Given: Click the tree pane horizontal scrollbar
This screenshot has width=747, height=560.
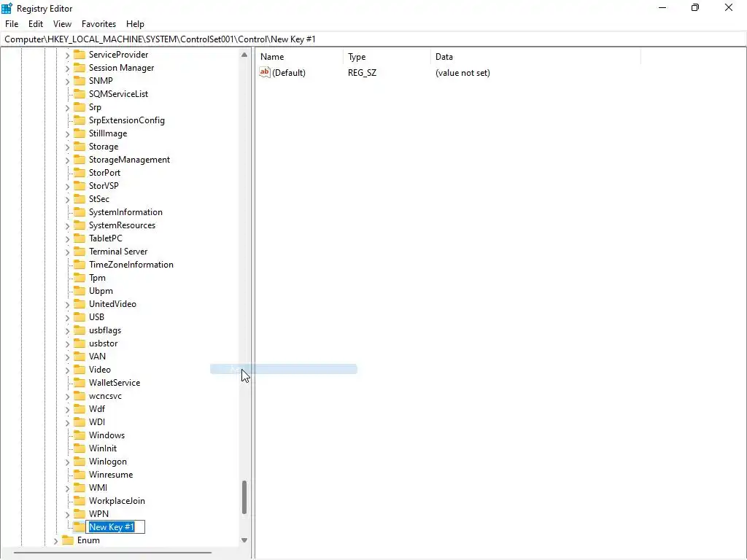Looking at the screenshot, I should point(112,553).
